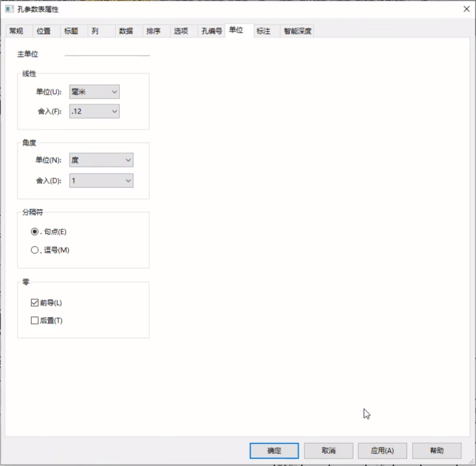
Task: Switch to the 排序 tab
Action: click(x=156, y=31)
